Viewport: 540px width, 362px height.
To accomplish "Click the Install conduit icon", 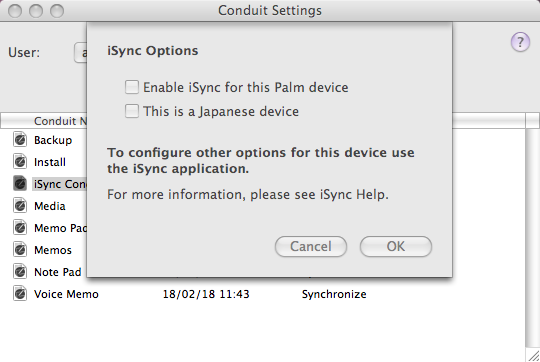I will tap(20, 162).
